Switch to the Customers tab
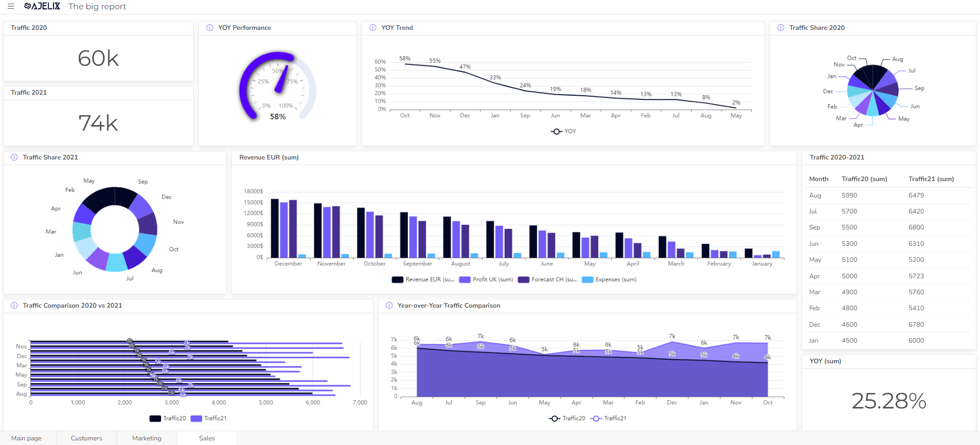 (87, 438)
